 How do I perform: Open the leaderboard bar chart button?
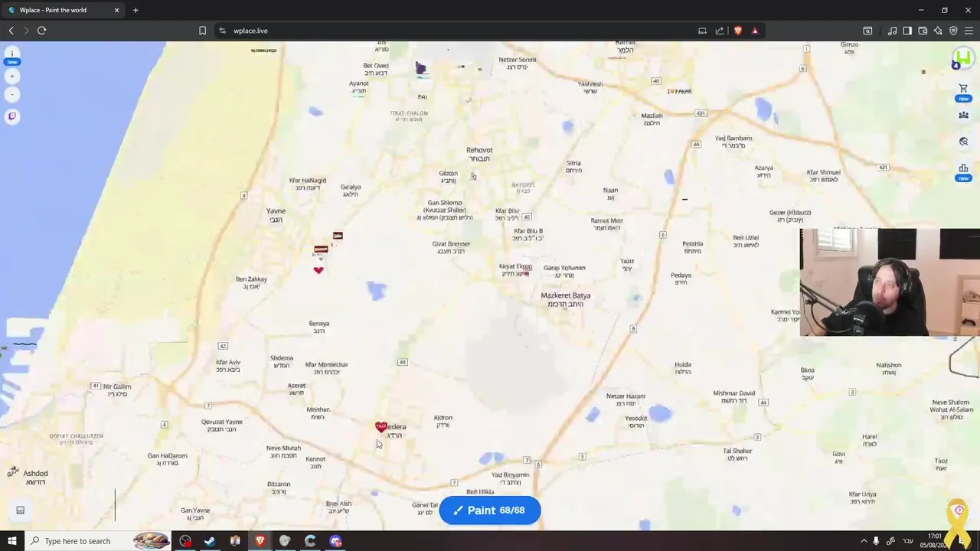pyautogui.click(x=963, y=168)
